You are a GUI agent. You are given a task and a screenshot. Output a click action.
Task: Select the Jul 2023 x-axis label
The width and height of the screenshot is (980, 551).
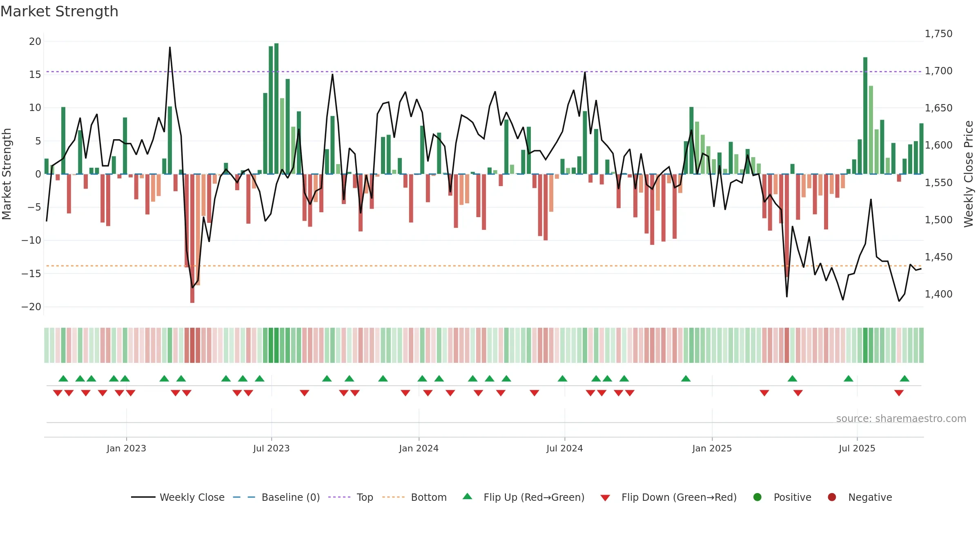(272, 449)
